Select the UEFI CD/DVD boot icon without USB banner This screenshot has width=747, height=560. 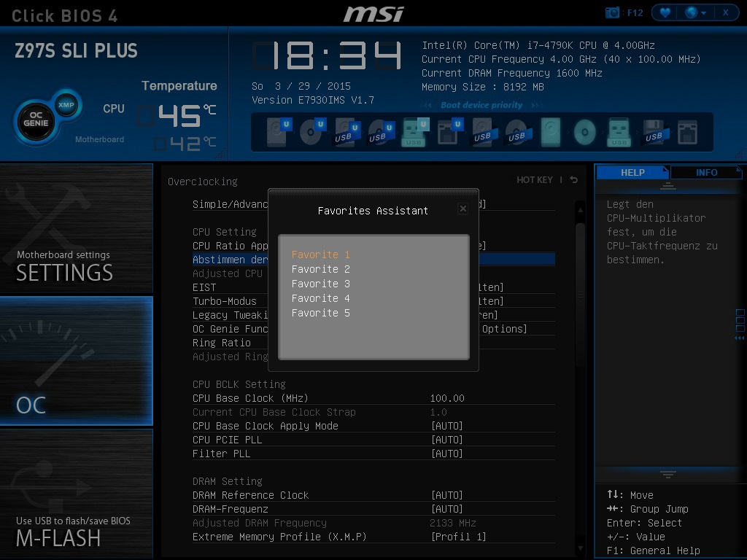coord(312,132)
